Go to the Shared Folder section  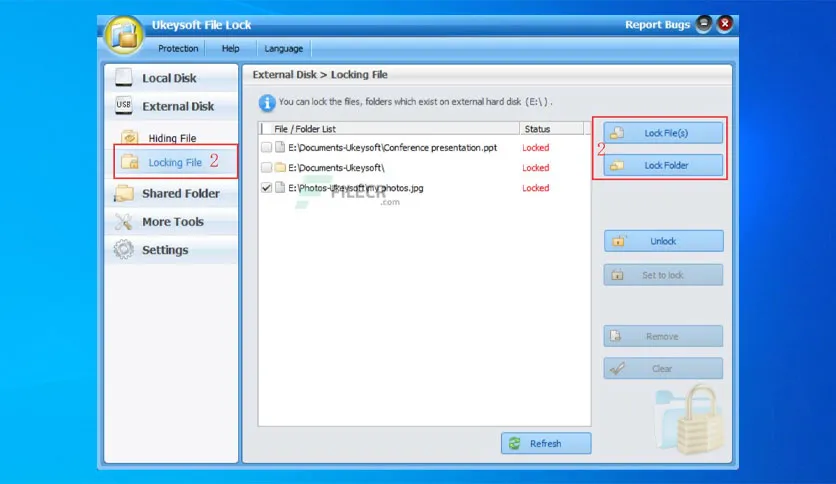coord(171,193)
